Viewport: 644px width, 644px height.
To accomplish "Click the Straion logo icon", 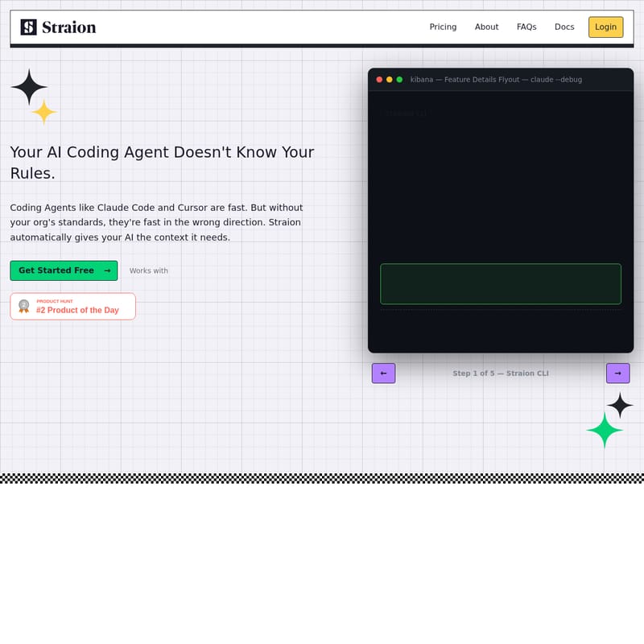I will coord(29,27).
